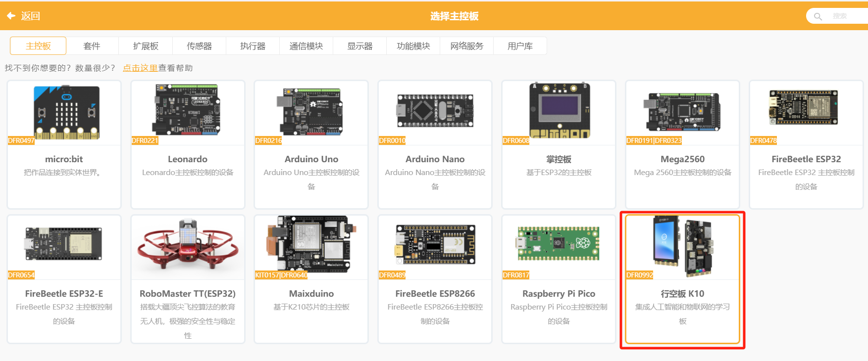Click the 基于K210芯片的主控板 description

(x=311, y=307)
